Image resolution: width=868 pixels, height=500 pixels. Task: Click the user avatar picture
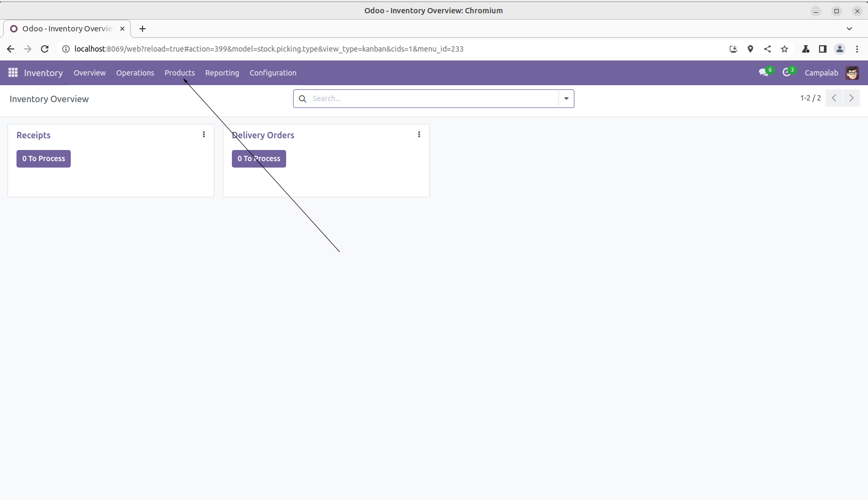point(852,73)
